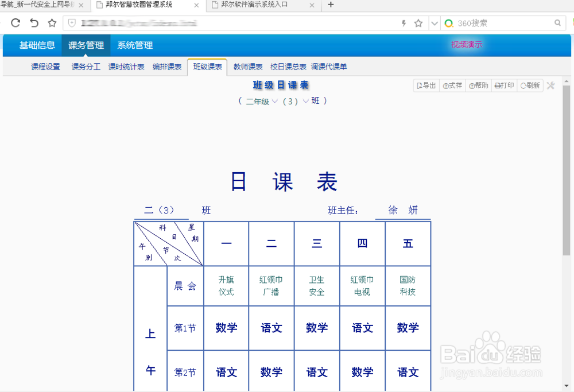Click the 帮助 help icon
This screenshot has height=392, width=574.
(x=478, y=85)
